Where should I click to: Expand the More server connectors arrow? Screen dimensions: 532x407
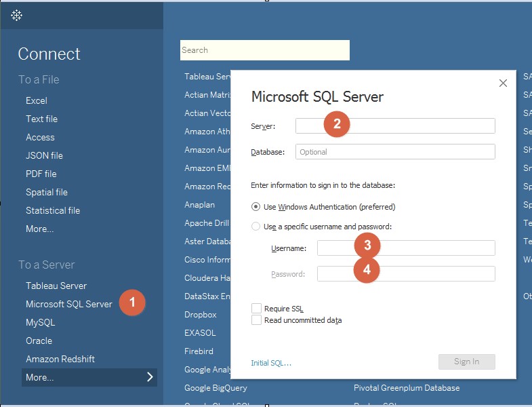(150, 376)
